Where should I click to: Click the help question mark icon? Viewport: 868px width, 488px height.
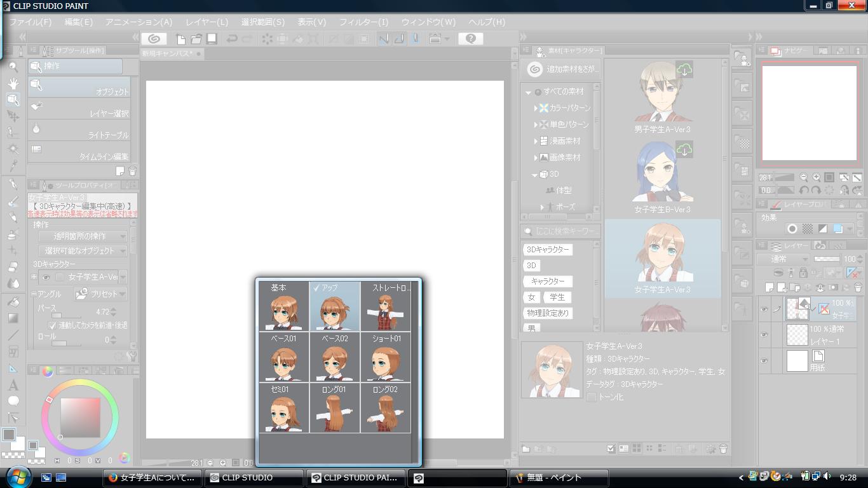(471, 39)
